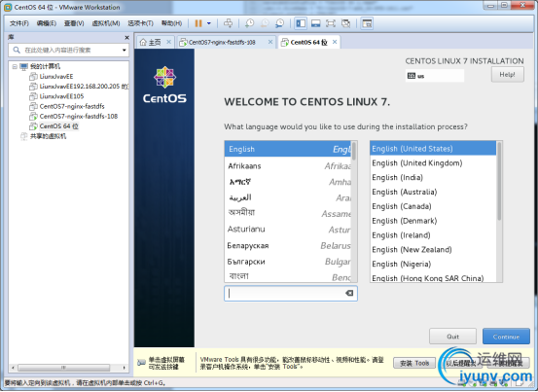Screen dimensions: 538x392
Task: Select Asturianu in the language list
Action: point(288,230)
